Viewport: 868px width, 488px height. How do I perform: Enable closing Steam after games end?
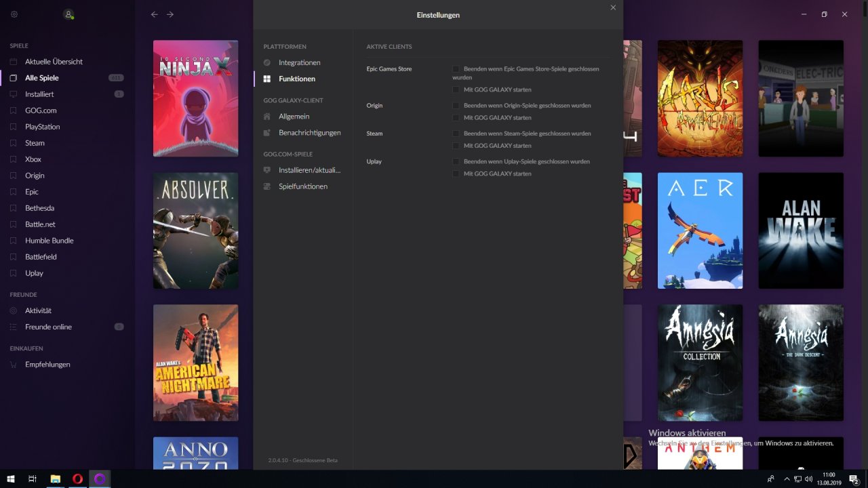(x=456, y=134)
